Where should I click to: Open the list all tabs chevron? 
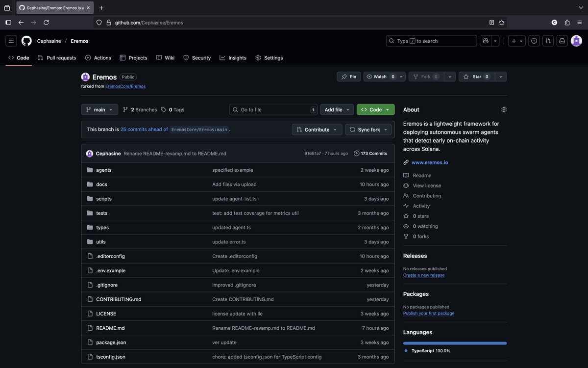point(581,8)
